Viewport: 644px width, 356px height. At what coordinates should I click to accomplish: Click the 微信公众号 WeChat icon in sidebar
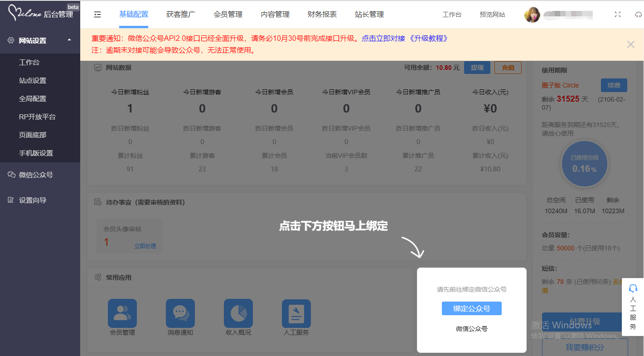pyautogui.click(x=11, y=175)
